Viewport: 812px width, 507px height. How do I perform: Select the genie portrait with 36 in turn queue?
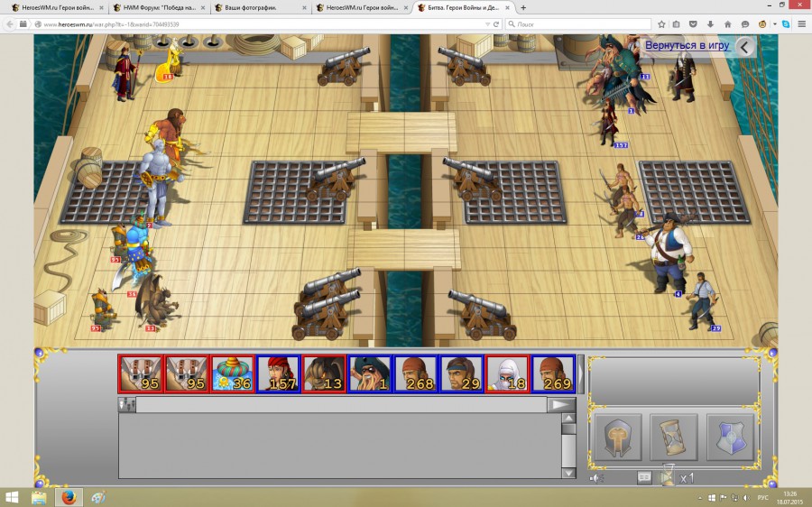[233, 373]
